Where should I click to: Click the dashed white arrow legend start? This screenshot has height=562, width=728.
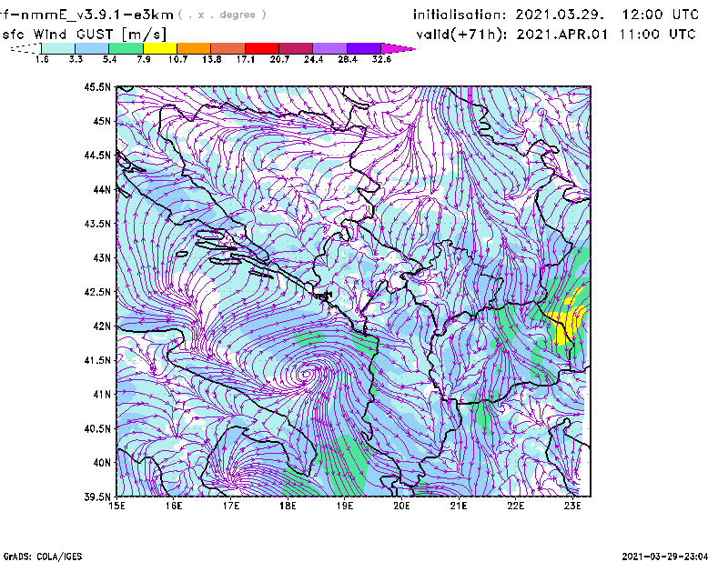[x=25, y=48]
